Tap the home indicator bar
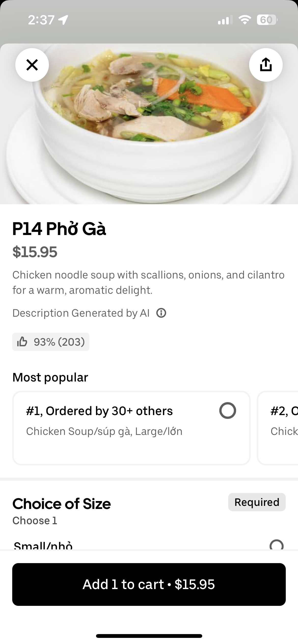The image size is (298, 644). click(149, 636)
